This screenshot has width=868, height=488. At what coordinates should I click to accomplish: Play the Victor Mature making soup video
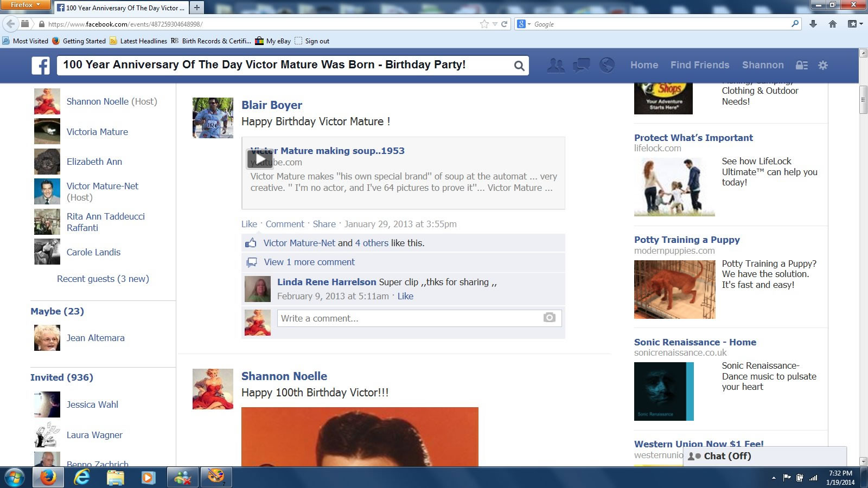260,159
